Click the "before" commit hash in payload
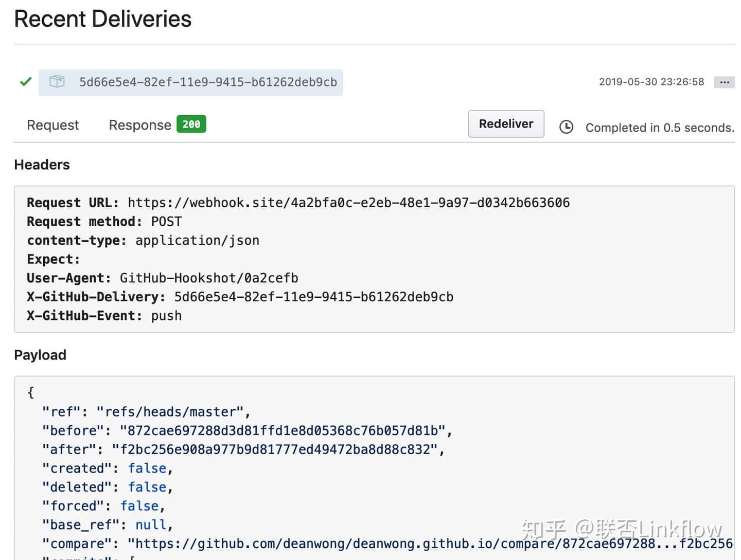Image resolution: width=741 pixels, height=560 pixels. tap(283, 430)
